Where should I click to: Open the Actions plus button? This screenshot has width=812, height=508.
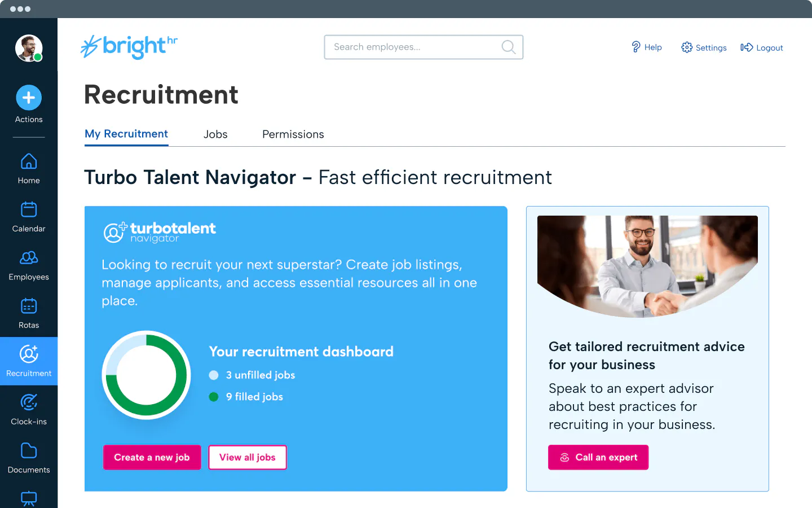[29, 98]
